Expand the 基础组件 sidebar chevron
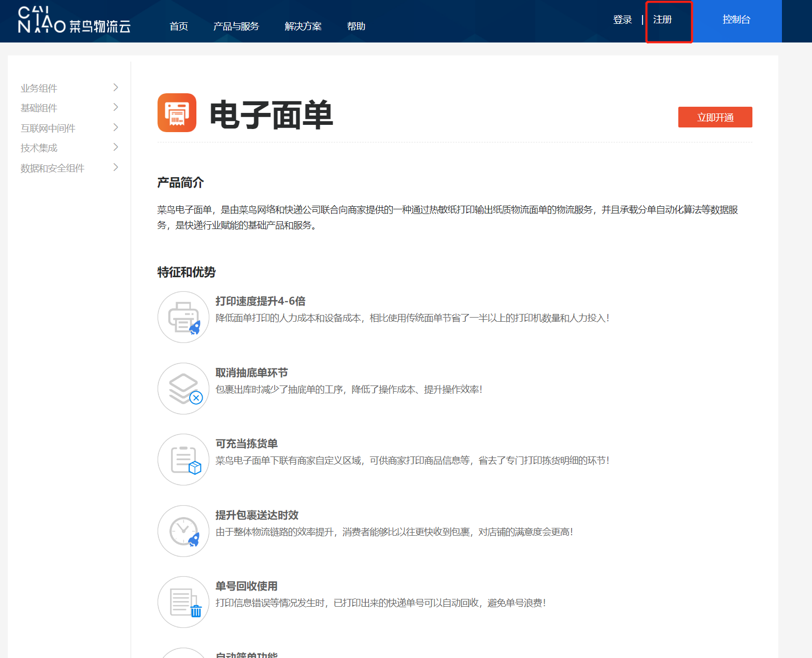 point(116,107)
